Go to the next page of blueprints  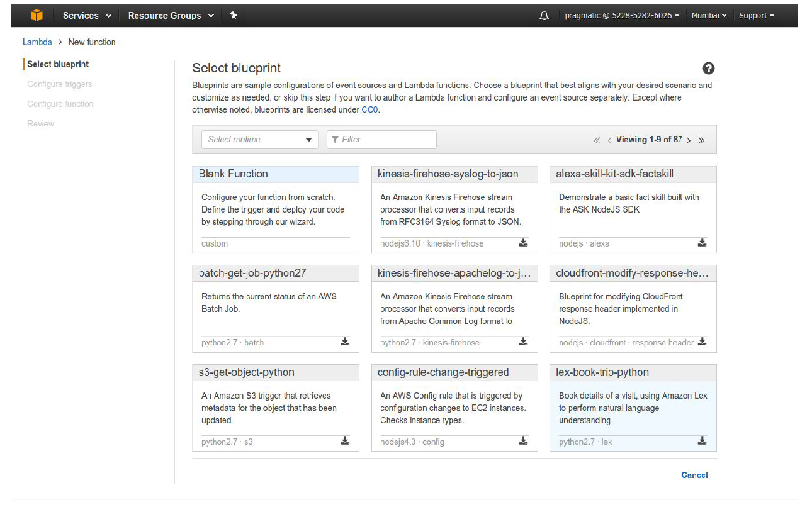pos(689,140)
